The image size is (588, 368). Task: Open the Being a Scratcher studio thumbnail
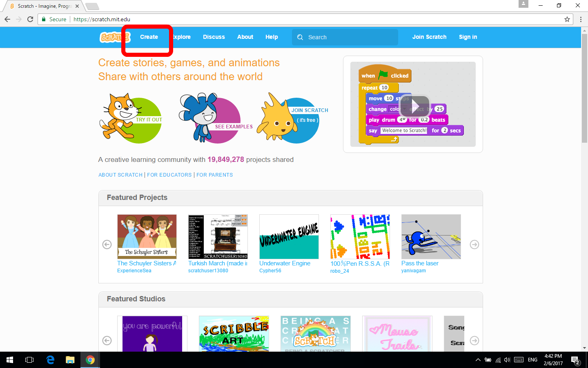point(316,334)
